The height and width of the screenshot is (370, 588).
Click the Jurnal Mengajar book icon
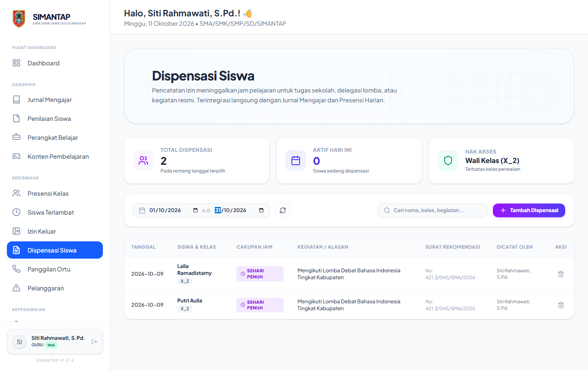[16, 100]
